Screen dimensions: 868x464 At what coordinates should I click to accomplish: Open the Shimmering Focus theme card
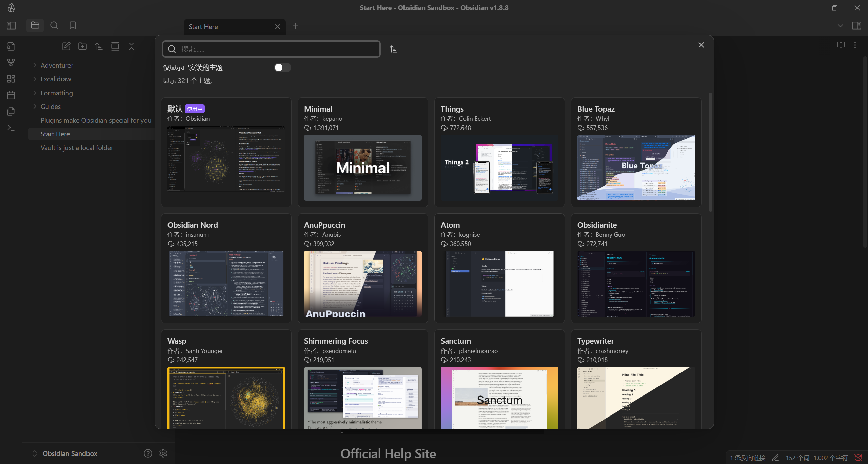coord(363,379)
